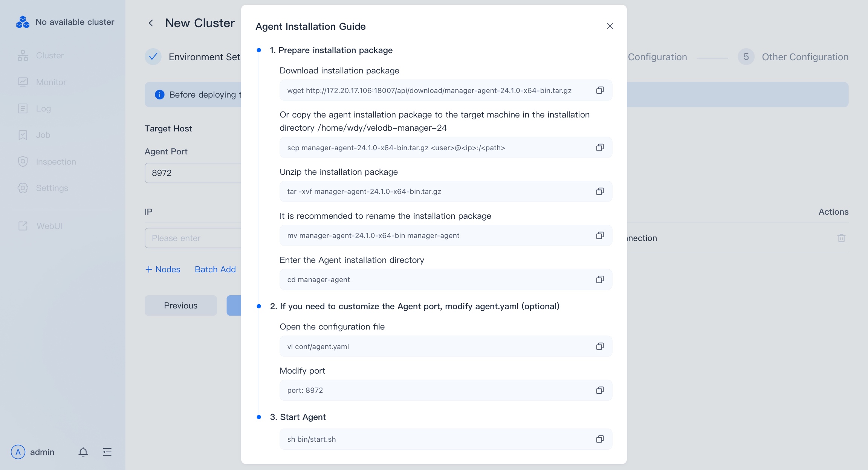Focus the Agent Port input field
The width and height of the screenshot is (868, 470).
[x=193, y=173]
